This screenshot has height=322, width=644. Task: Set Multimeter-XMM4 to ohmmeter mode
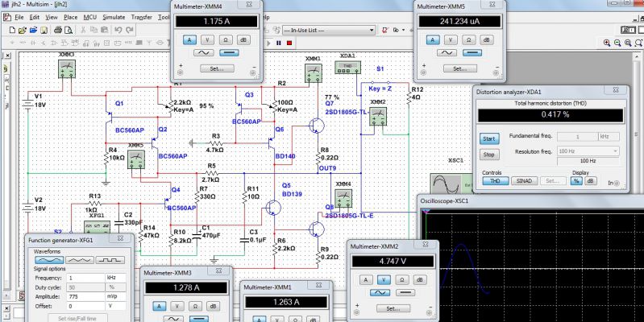(x=226, y=39)
